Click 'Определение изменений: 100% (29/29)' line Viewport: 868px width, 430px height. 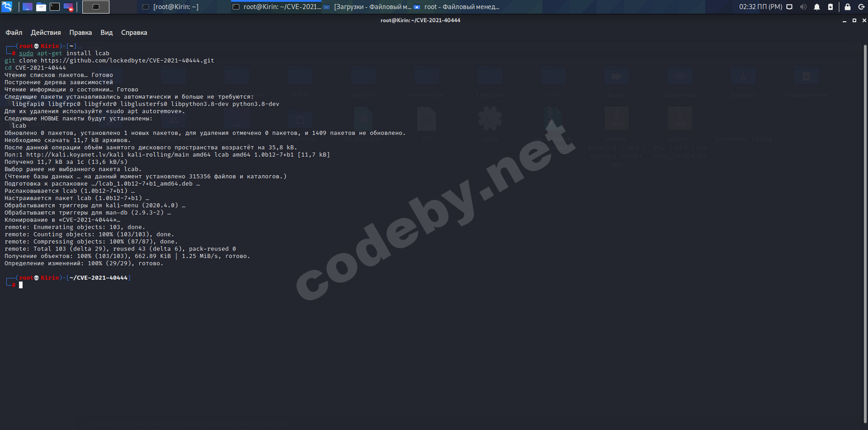[x=84, y=263]
